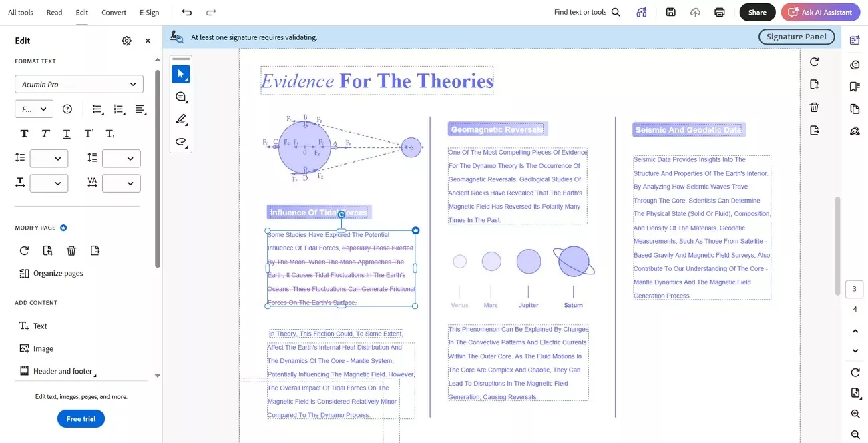The height and width of the screenshot is (443, 868).
Task: Expand the character spacing dropdown
Action: 121,183
